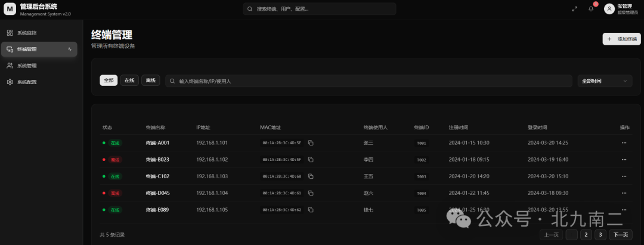Screen dimensions: 644x245
Task: Click terminal name 终端-A001
Action: tap(157, 143)
